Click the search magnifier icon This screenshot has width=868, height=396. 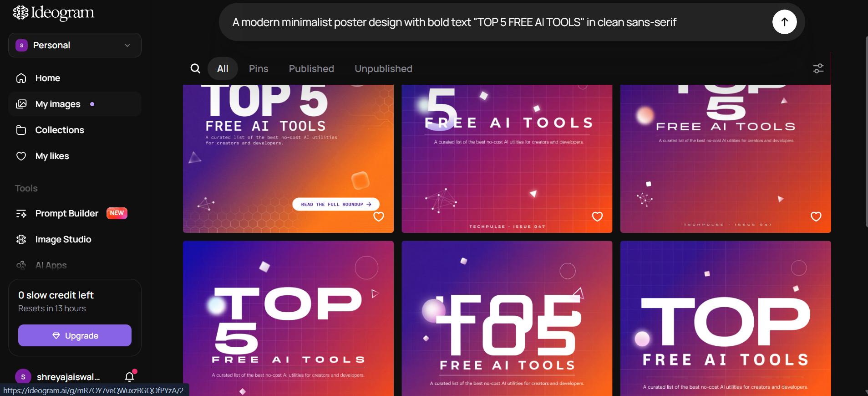coord(195,68)
